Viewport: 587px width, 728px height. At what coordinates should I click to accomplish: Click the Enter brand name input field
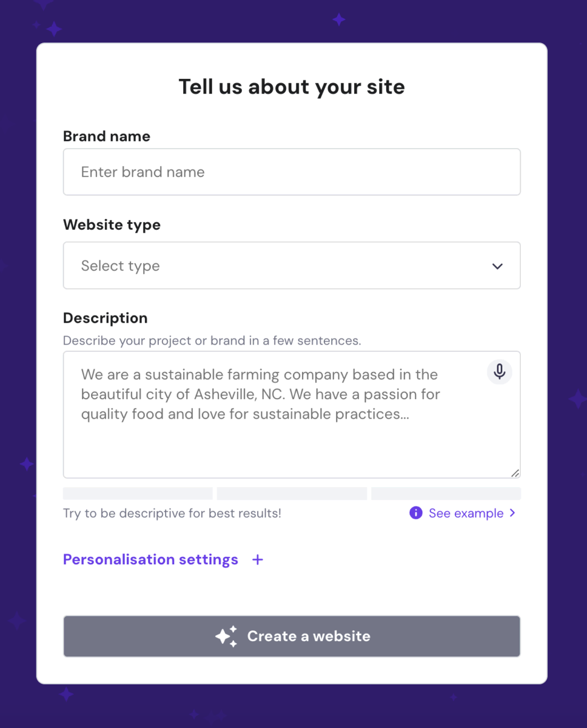pyautogui.click(x=291, y=172)
